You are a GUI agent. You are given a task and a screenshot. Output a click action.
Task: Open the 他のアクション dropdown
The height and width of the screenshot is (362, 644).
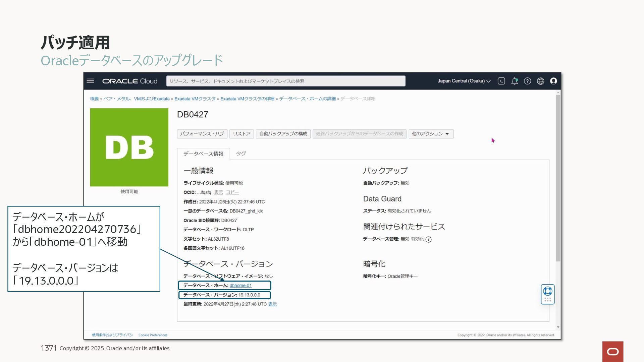pos(431,134)
